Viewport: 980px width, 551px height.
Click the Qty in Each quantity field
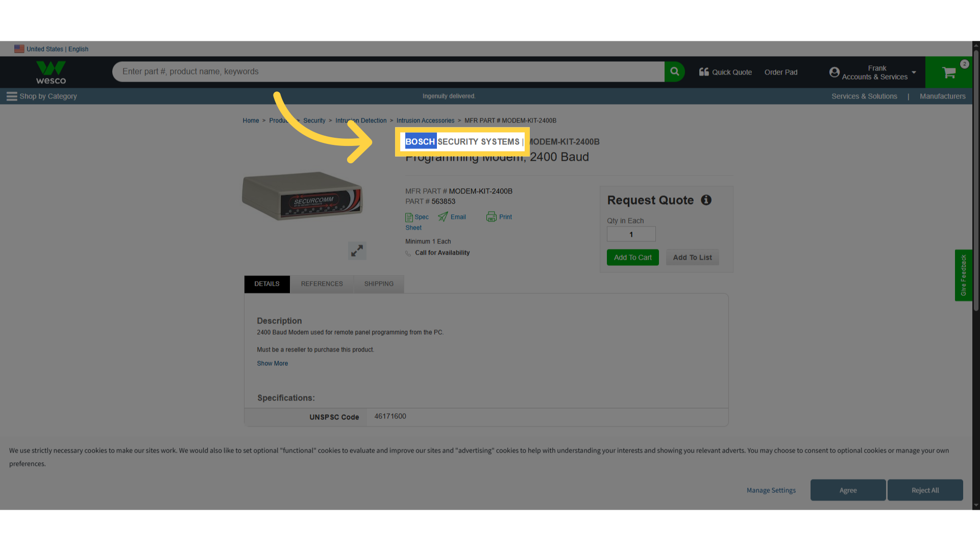click(x=631, y=234)
